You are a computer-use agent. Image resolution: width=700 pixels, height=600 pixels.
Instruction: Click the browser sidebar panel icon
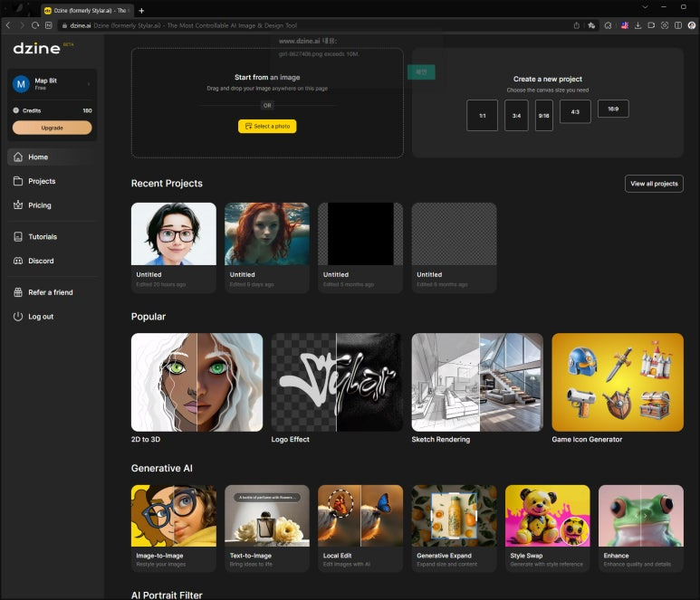tap(678, 25)
